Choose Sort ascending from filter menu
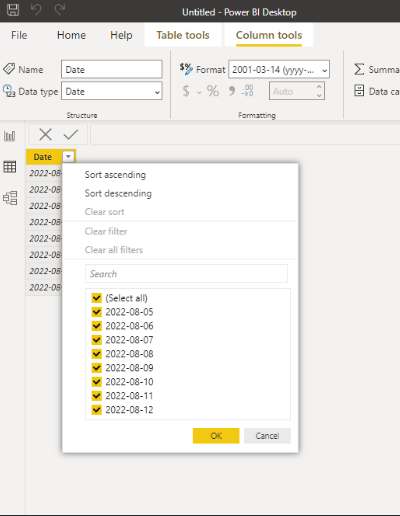The height and width of the screenshot is (516, 400). click(x=115, y=175)
